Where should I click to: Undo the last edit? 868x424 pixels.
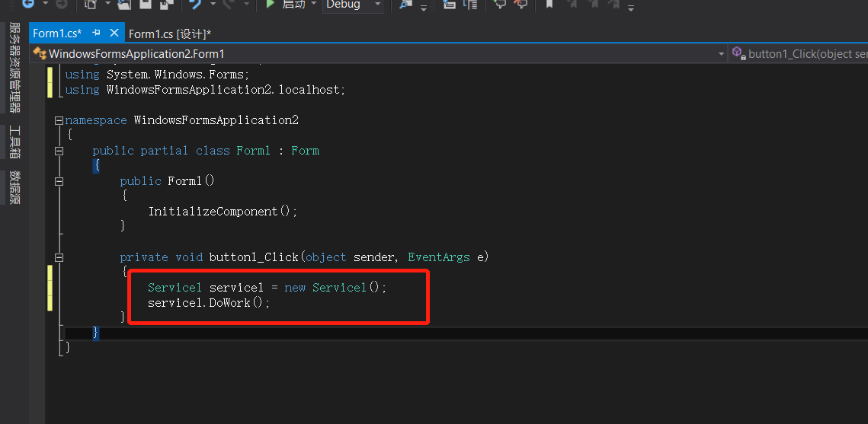click(195, 4)
